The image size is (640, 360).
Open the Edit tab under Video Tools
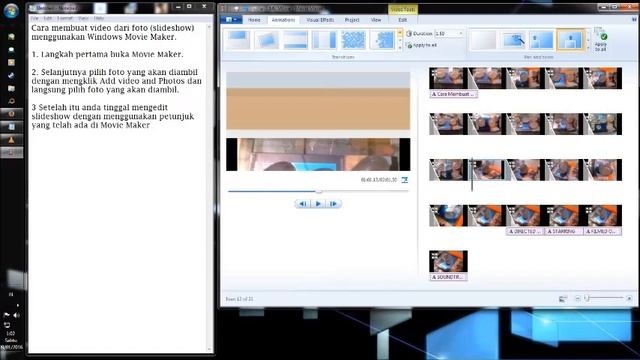(402, 20)
